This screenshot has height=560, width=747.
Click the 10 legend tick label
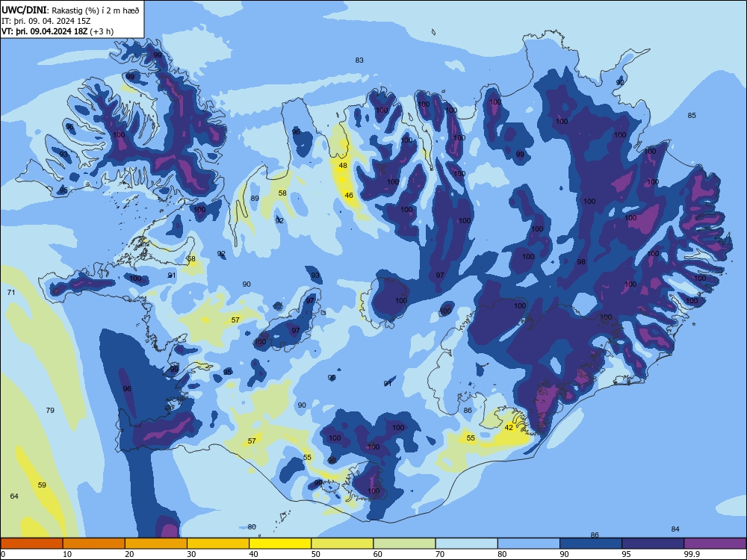click(67, 554)
